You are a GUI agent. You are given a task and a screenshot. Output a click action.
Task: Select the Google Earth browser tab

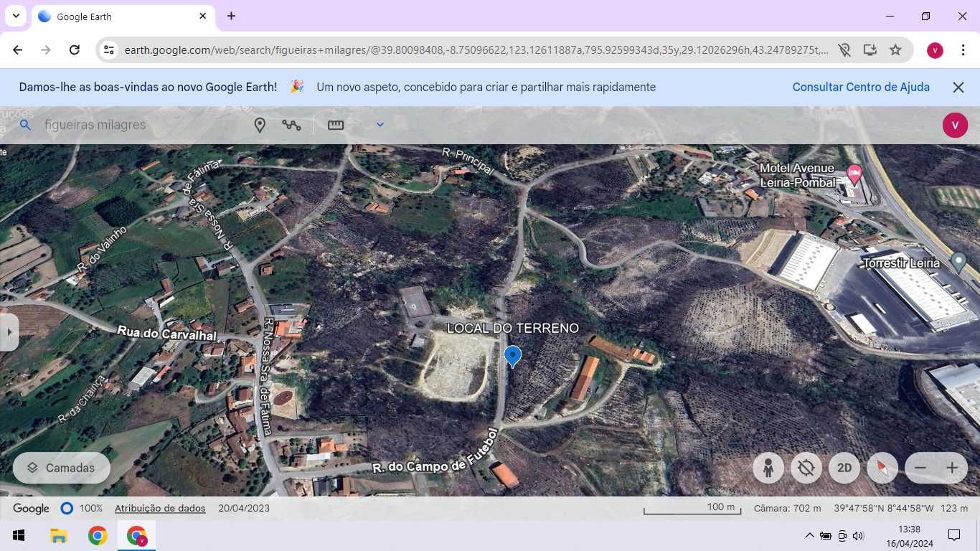pyautogui.click(x=123, y=17)
